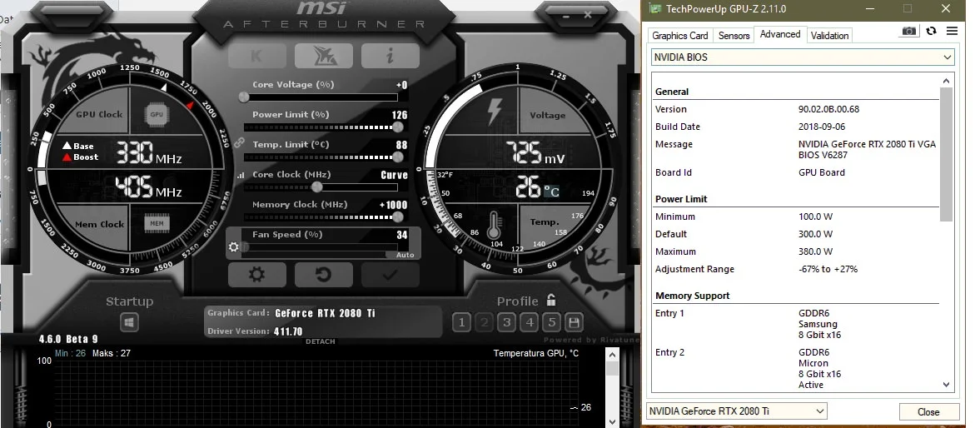Open the Validation tab in GPU-Z
This screenshot has width=980, height=428.
point(829,36)
